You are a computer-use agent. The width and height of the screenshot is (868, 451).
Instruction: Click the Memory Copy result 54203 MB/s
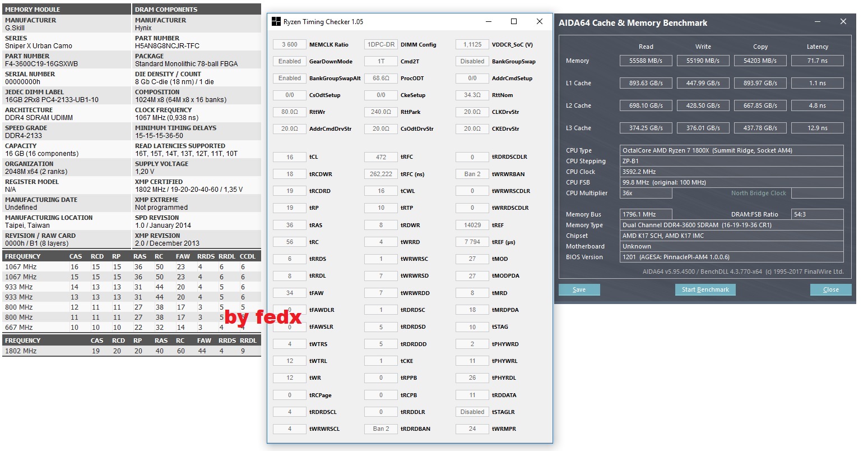click(x=760, y=61)
